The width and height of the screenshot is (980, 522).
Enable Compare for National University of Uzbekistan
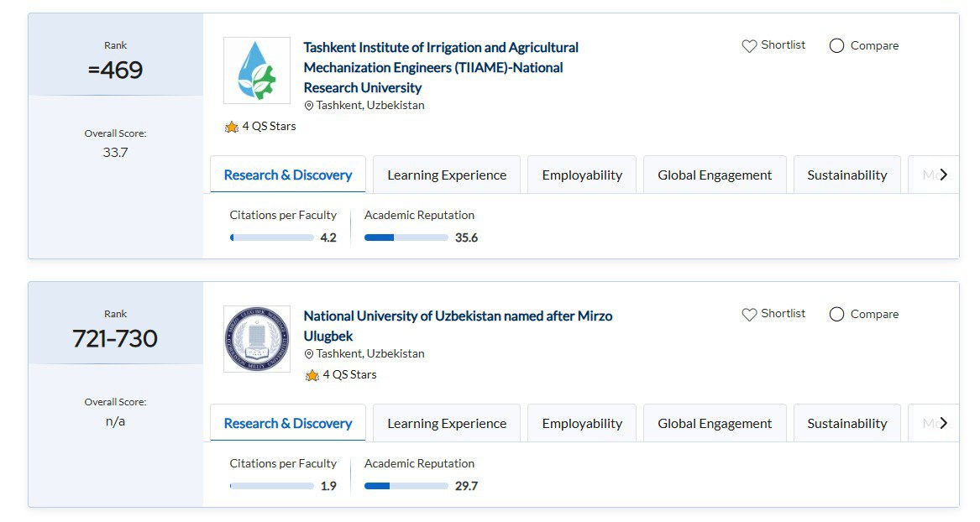click(x=836, y=315)
